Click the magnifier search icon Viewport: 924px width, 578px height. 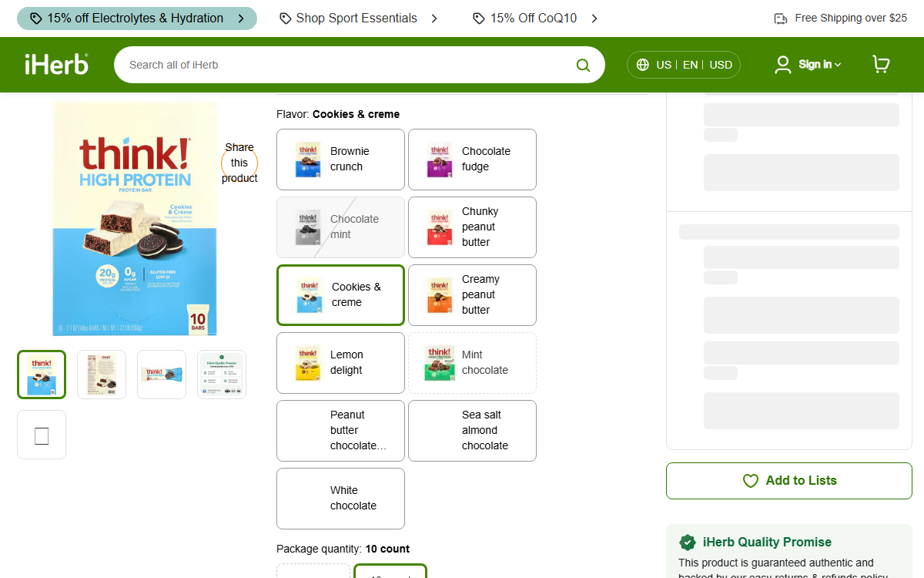pos(583,65)
